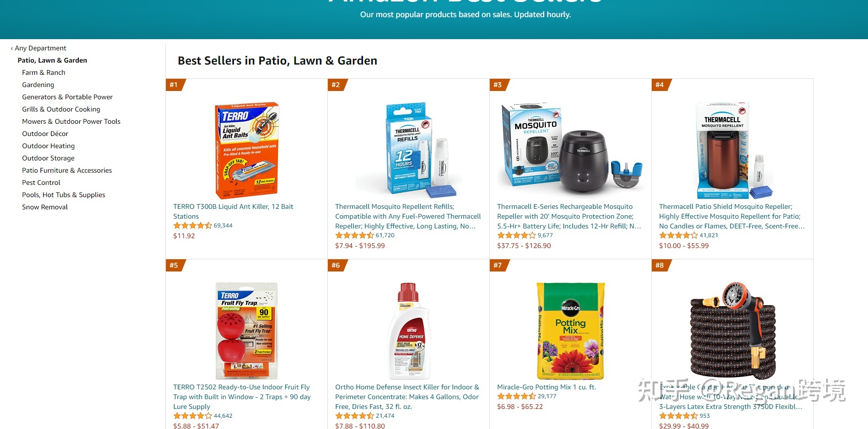
Task: Open the Ortho Home Defense bottle image
Action: click(x=409, y=331)
